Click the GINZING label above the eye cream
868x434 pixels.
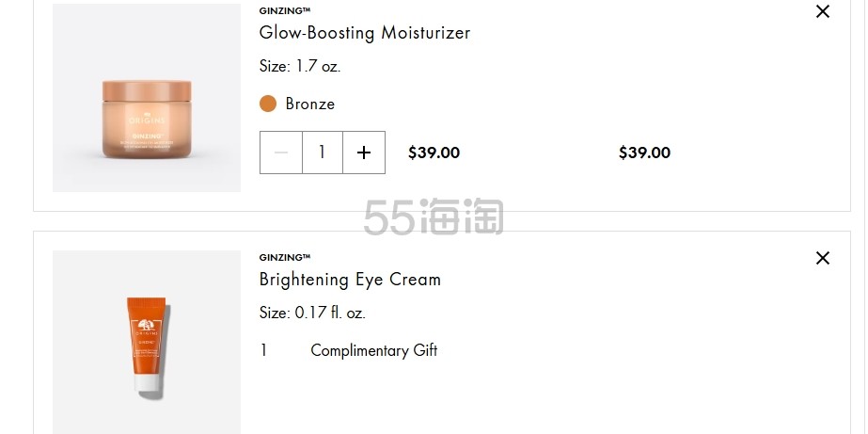(x=285, y=257)
